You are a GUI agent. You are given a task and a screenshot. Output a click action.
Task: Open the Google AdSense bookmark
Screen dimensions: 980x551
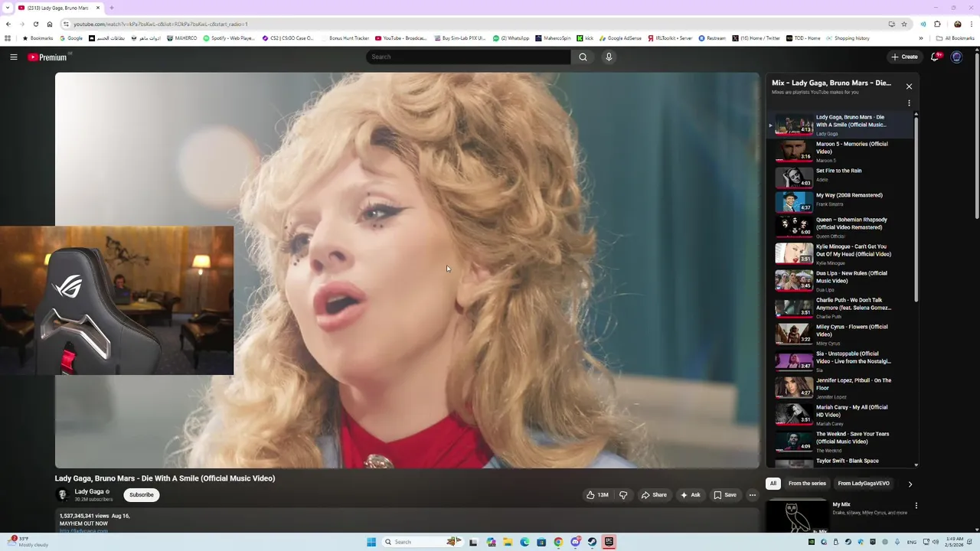[620, 38]
